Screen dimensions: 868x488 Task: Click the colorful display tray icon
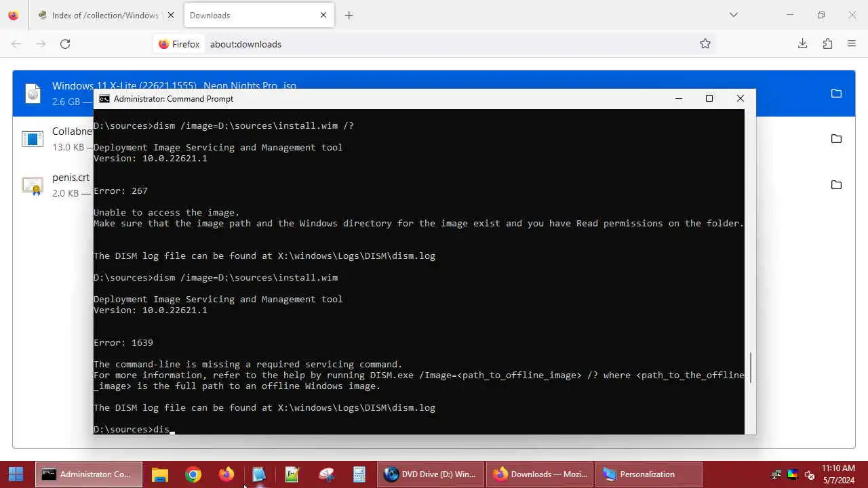[x=793, y=474]
